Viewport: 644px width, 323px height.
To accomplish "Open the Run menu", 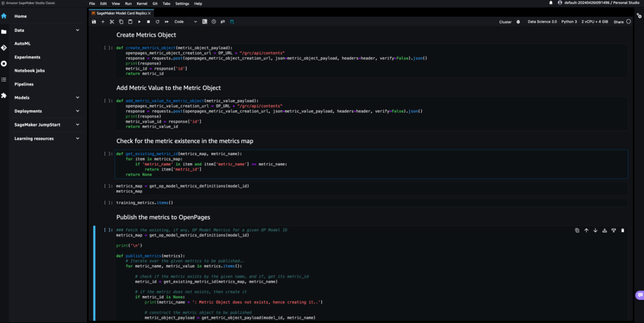I will (128, 3).
